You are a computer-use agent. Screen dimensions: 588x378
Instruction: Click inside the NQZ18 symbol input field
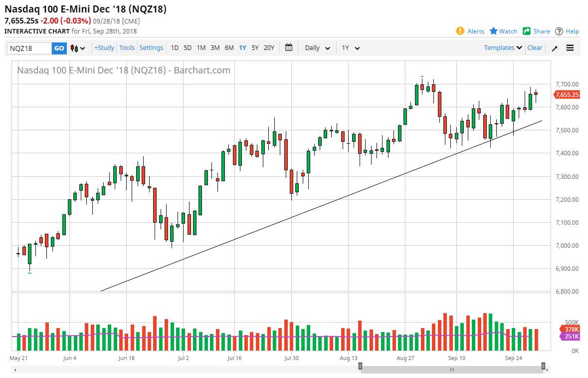click(x=27, y=47)
